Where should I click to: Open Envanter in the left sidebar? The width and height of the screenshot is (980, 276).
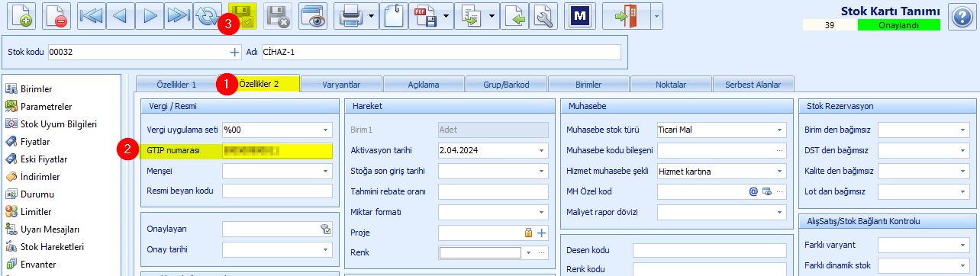coord(38,265)
